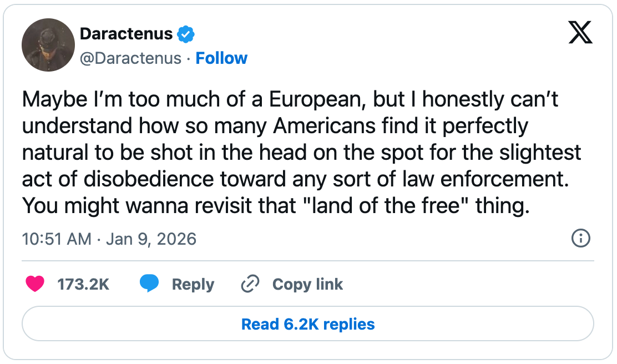The height and width of the screenshot is (364, 617).
Task: Follow @Daractenus via the Follow link
Action: [x=222, y=58]
